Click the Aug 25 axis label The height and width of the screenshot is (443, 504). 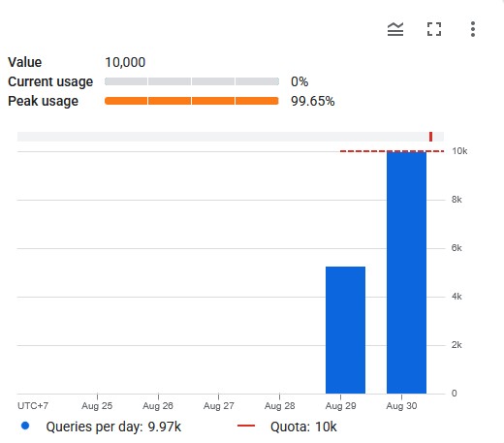97,406
